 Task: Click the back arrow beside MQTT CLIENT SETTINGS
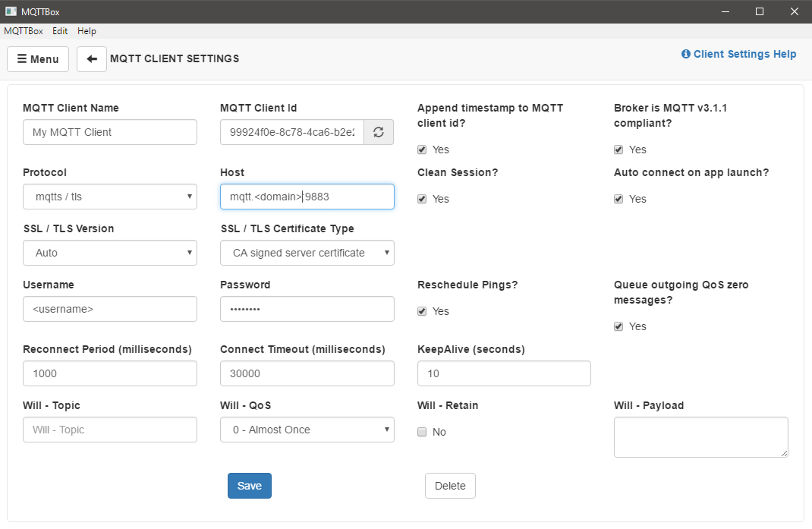point(91,58)
